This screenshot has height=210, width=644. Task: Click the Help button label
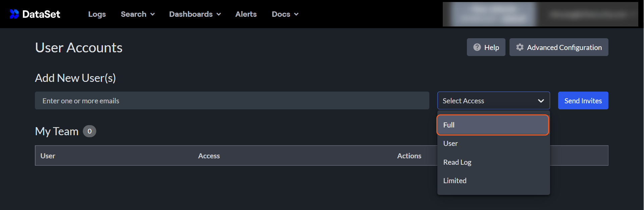[x=491, y=48]
